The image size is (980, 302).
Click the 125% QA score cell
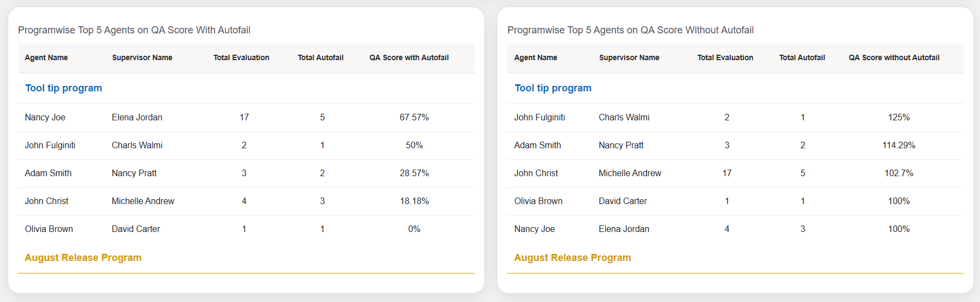click(899, 117)
